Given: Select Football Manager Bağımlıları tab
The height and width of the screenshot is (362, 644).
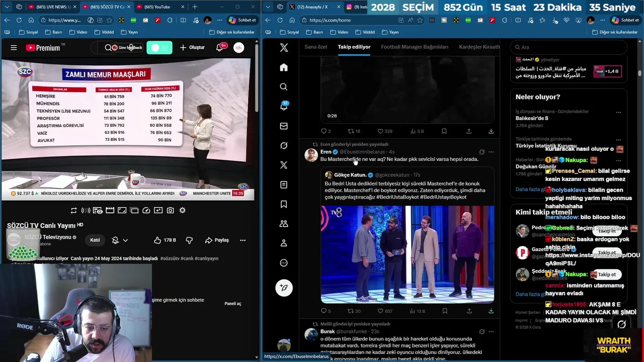Looking at the screenshot, I should pyautogui.click(x=415, y=47).
